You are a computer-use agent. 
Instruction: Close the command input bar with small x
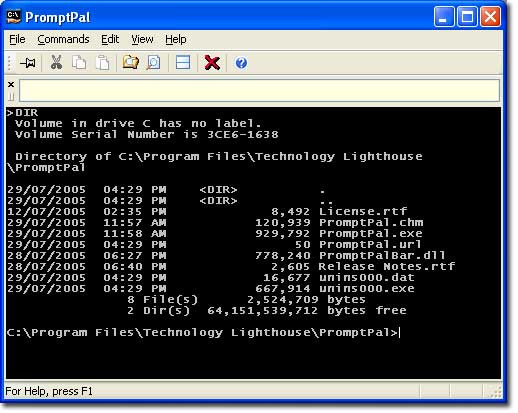[11, 84]
